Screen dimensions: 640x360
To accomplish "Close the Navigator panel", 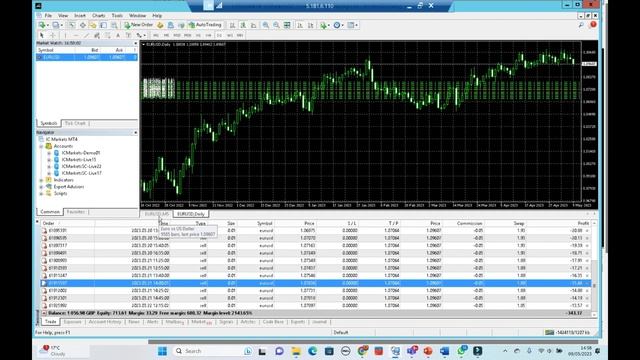I will [136, 133].
